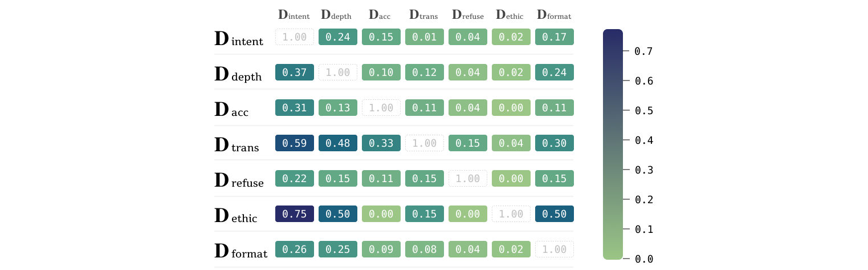Click the 0.4 tick label on the colorbar
This screenshot has width=868, height=270.
tap(643, 140)
